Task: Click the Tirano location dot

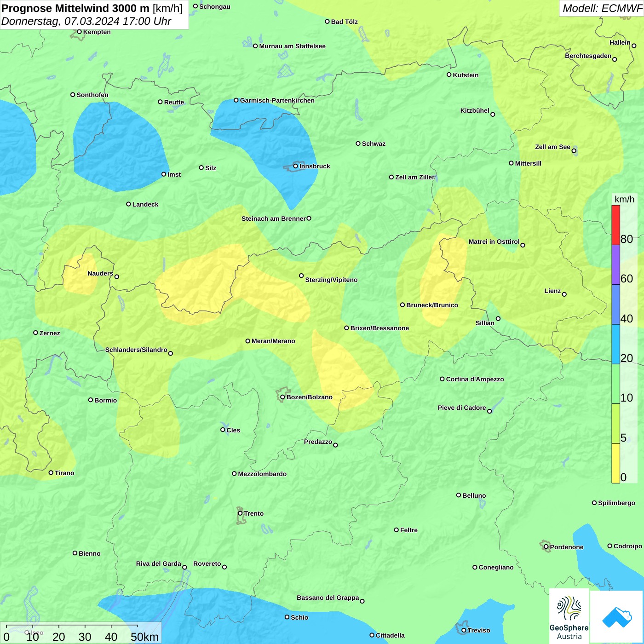Action: pos(51,472)
